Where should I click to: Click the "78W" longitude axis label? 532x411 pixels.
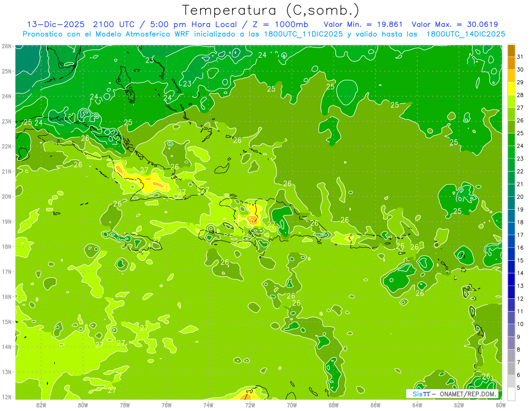click(x=125, y=405)
